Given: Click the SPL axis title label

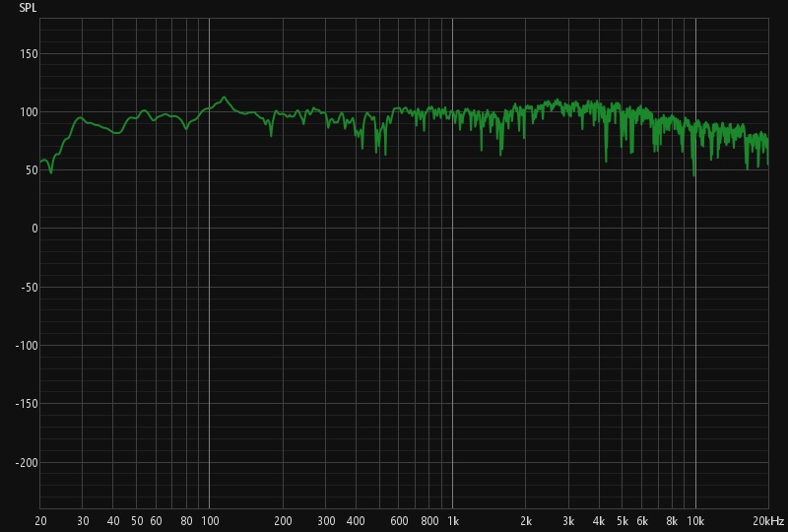Looking at the screenshot, I should pos(28,8).
